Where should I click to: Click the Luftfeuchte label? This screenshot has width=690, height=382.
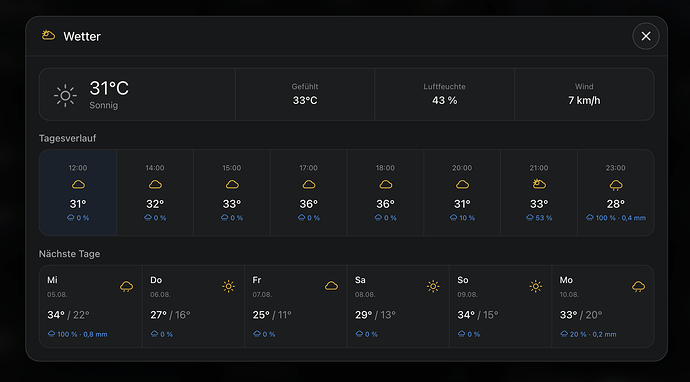pyautogui.click(x=444, y=87)
